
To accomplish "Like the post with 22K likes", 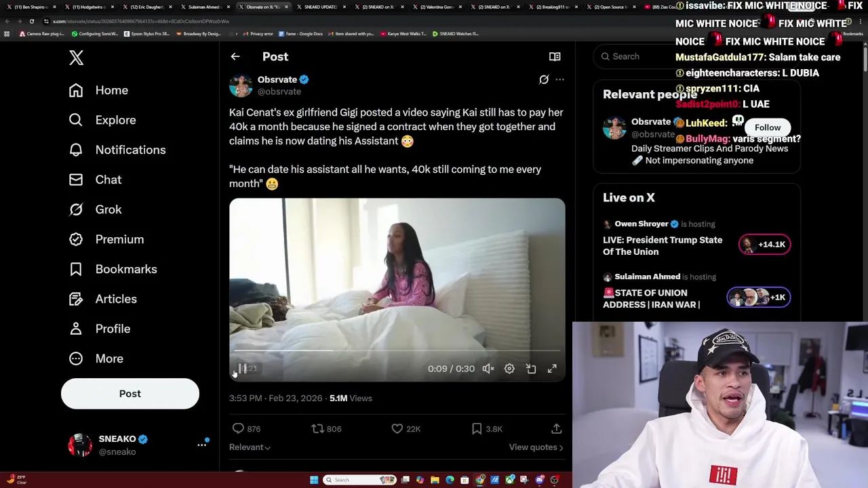I will tap(405, 428).
